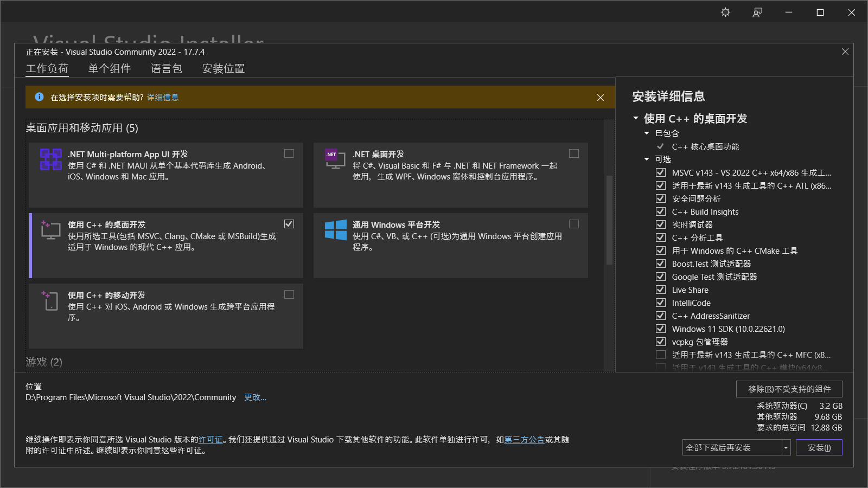Click the Windows logo icon for UWP workload
This screenshot has height=488, width=868.
point(335,230)
